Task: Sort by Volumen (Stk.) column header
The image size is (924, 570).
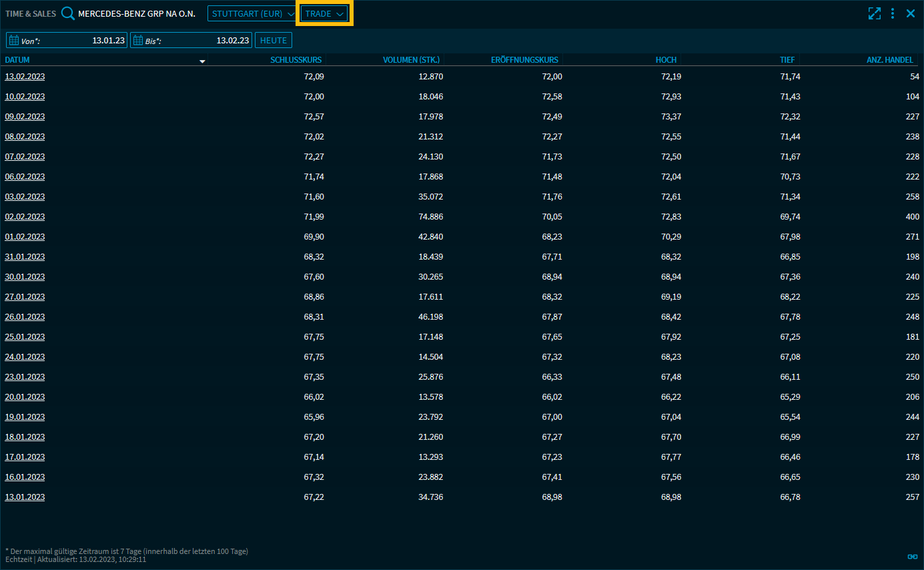Action: 411,60
